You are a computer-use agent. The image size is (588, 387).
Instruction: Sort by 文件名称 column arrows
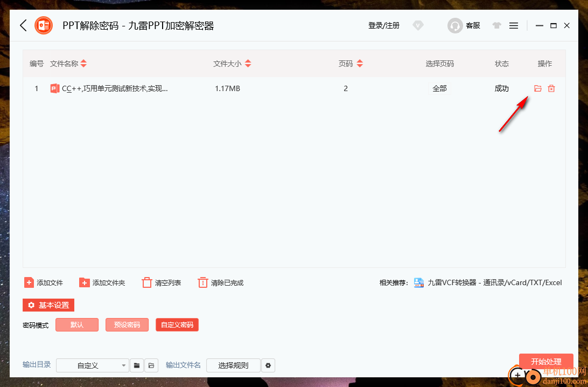coord(83,64)
